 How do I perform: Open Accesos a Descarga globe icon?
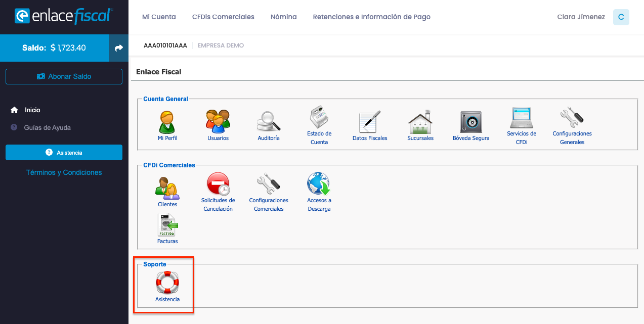click(x=319, y=184)
